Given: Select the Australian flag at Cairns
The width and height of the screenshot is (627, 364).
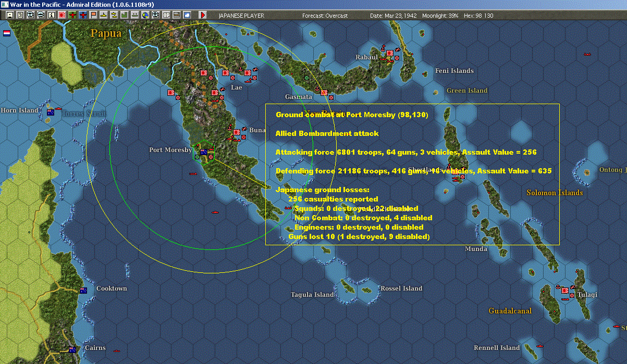Looking at the screenshot, I should point(72,349).
